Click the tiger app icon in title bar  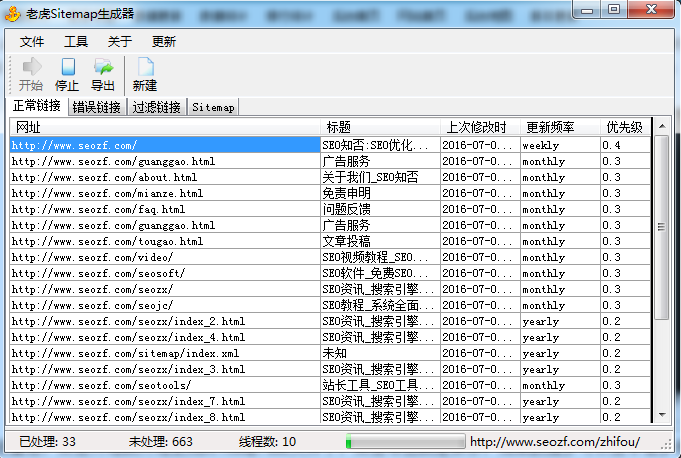(x=12, y=10)
